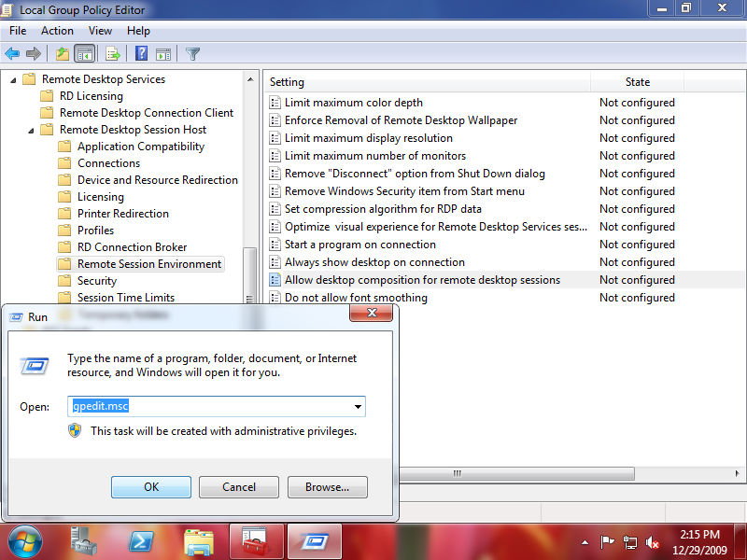The width and height of the screenshot is (747, 560).
Task: Select Remote Session Environment folder
Action: click(x=140, y=264)
